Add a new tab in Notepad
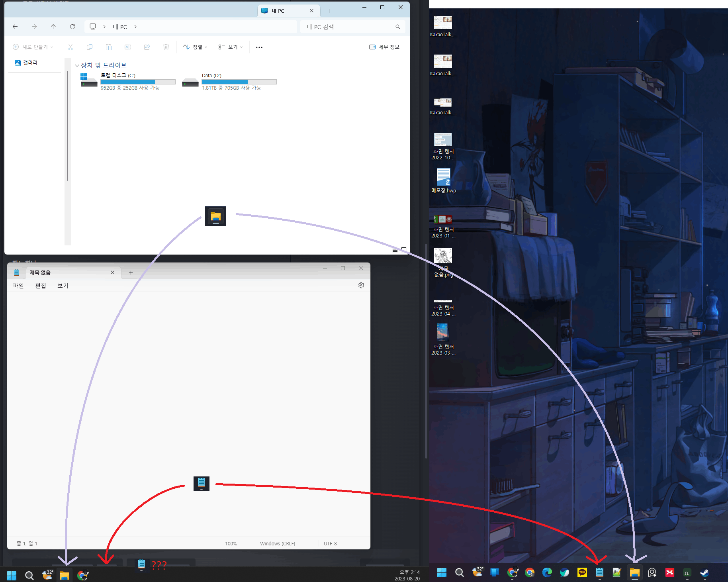This screenshot has width=728, height=582. (131, 272)
